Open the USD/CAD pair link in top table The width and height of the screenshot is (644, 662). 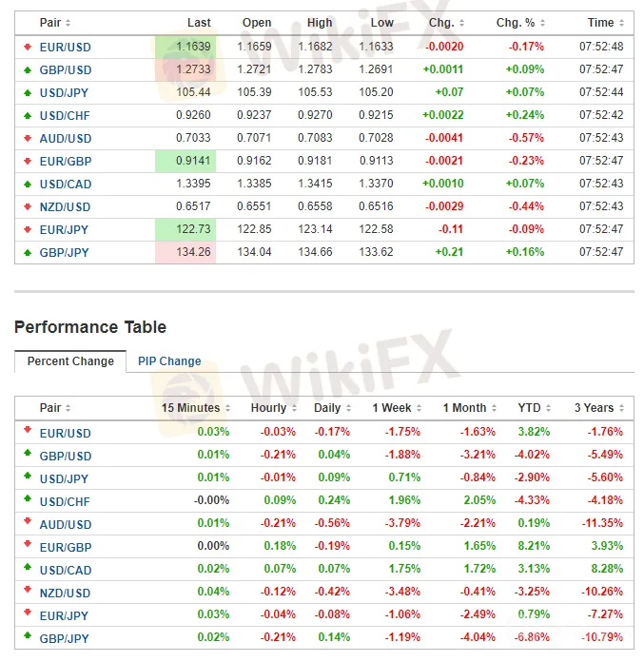(66, 184)
